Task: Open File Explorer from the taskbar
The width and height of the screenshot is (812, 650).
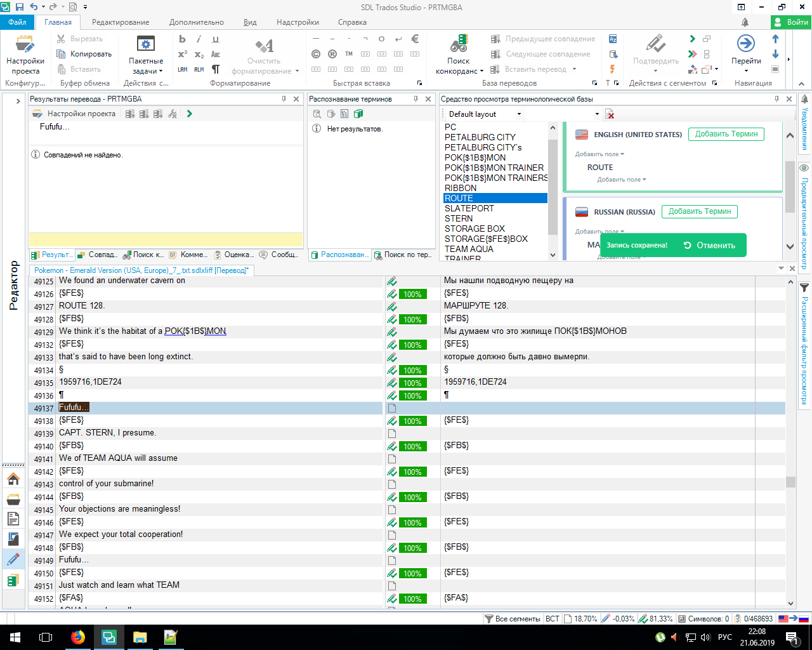Action: click(140, 637)
